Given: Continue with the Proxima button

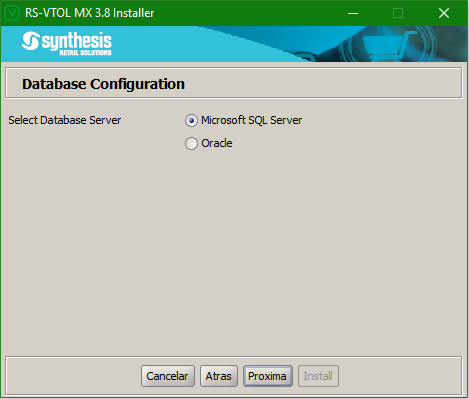Looking at the screenshot, I should point(268,376).
